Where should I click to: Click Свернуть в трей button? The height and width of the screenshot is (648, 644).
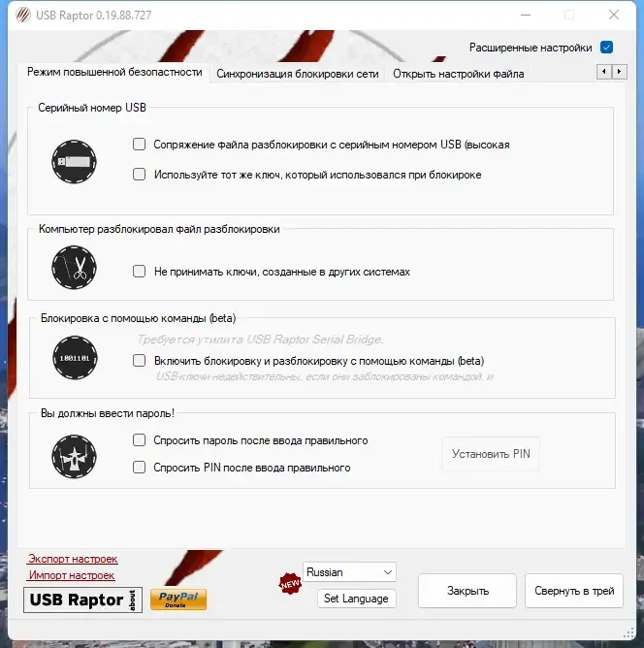(x=574, y=591)
